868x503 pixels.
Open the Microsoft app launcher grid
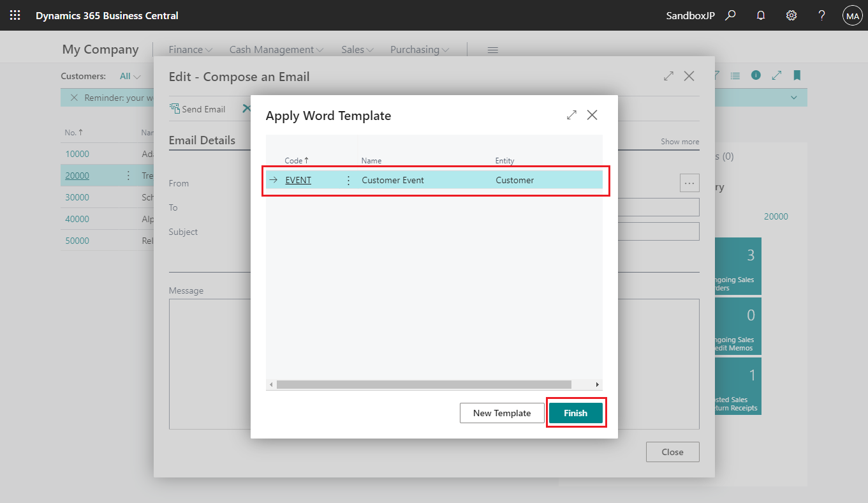click(14, 15)
